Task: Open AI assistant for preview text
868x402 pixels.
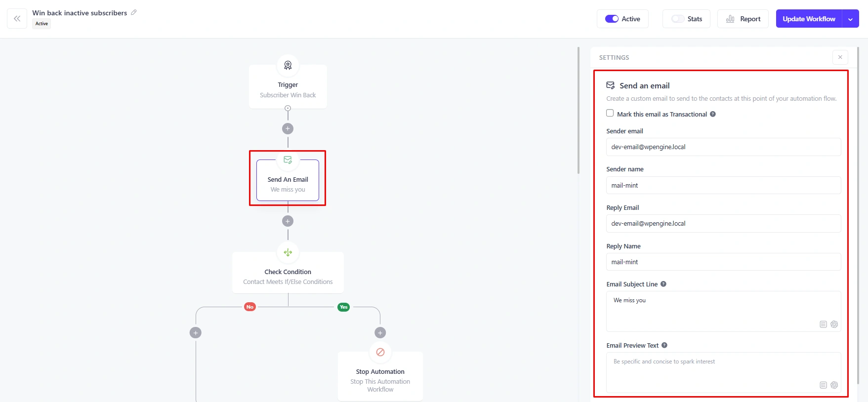Action: 834,385
